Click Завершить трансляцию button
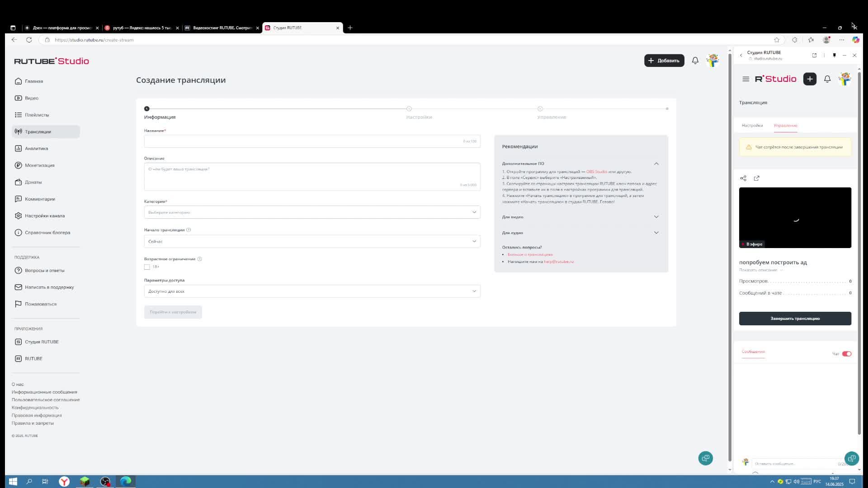 pos(795,319)
